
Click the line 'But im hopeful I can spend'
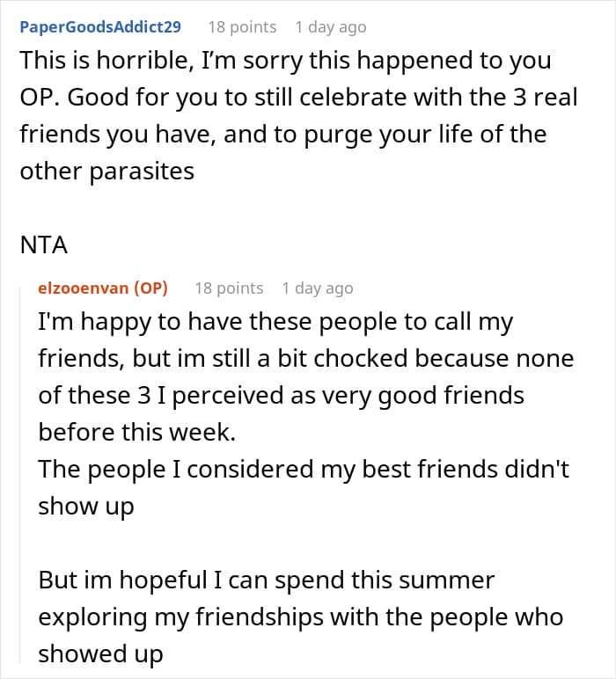[x=267, y=580]
